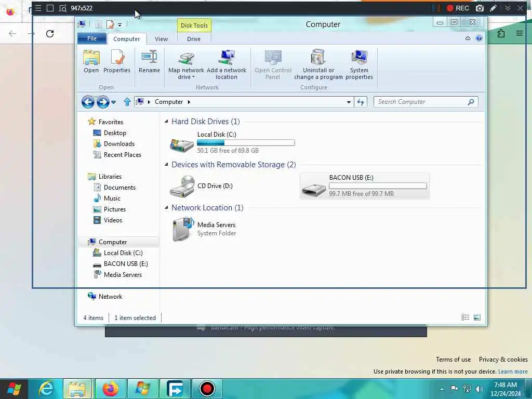The width and height of the screenshot is (532, 399).
Task: Click the Up one level arrow
Action: click(x=127, y=102)
